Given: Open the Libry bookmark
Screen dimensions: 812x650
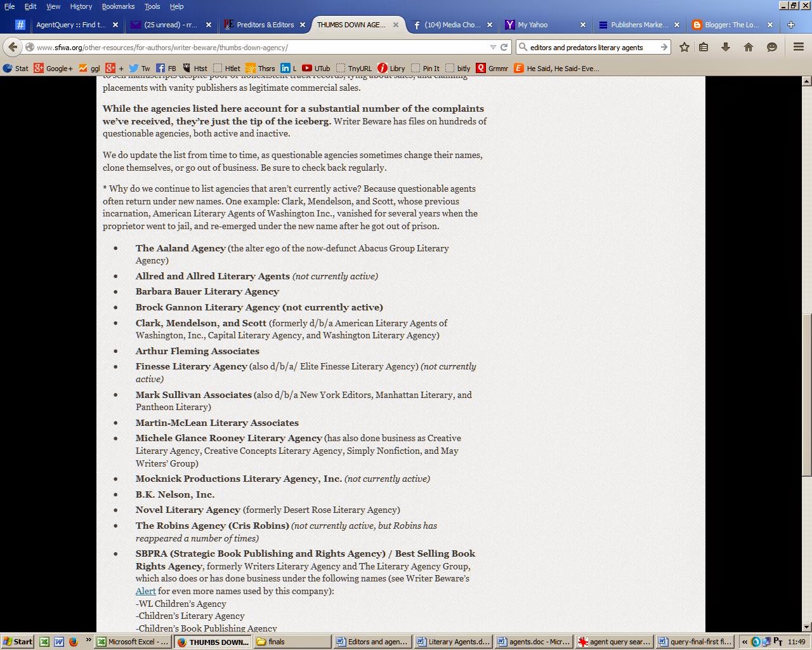Looking at the screenshot, I should 391,68.
